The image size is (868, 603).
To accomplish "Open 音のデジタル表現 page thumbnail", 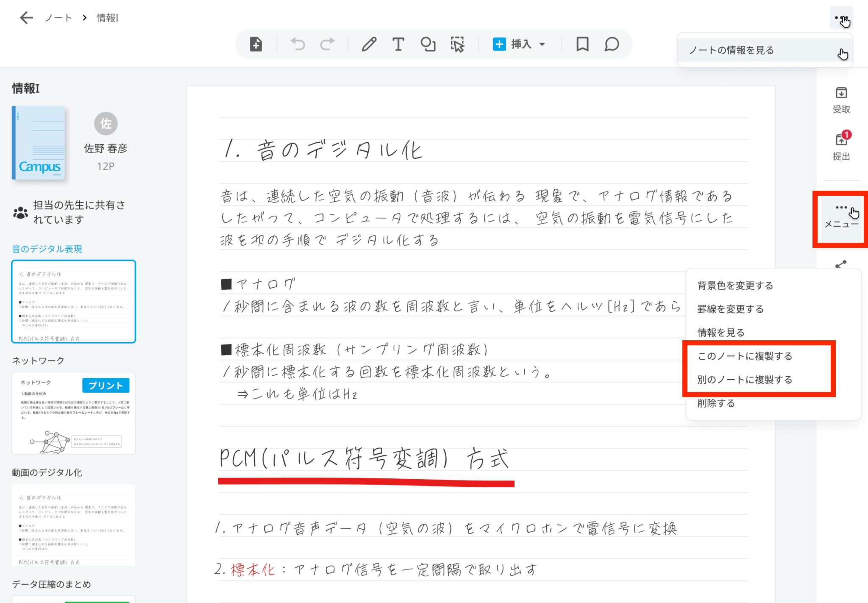I will coord(74,301).
